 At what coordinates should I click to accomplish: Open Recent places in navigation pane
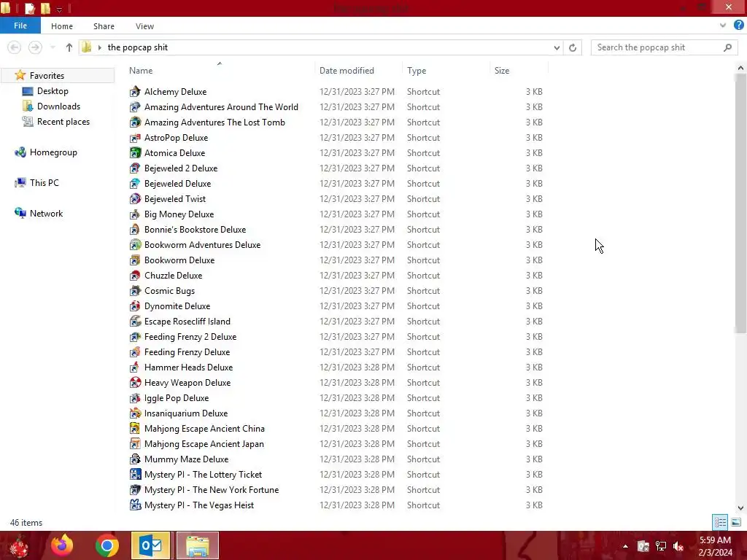(63, 122)
